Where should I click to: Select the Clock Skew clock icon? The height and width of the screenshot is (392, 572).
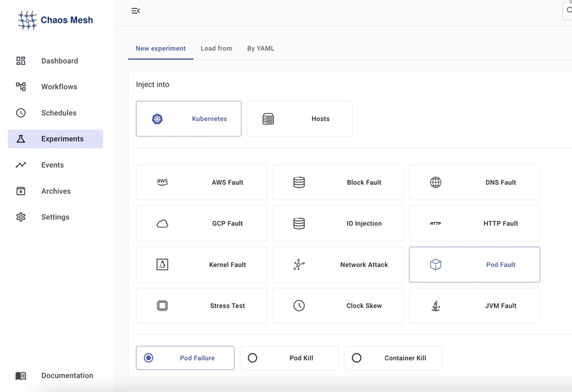pos(299,306)
